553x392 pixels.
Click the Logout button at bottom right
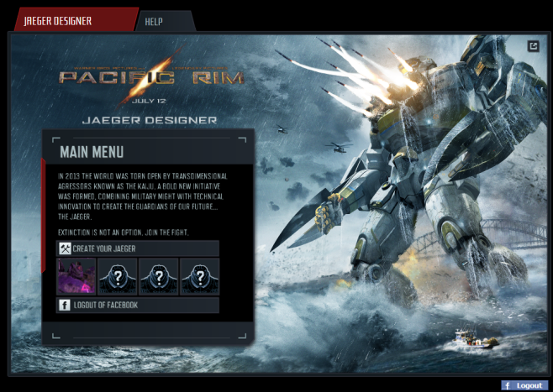pyautogui.click(x=524, y=385)
